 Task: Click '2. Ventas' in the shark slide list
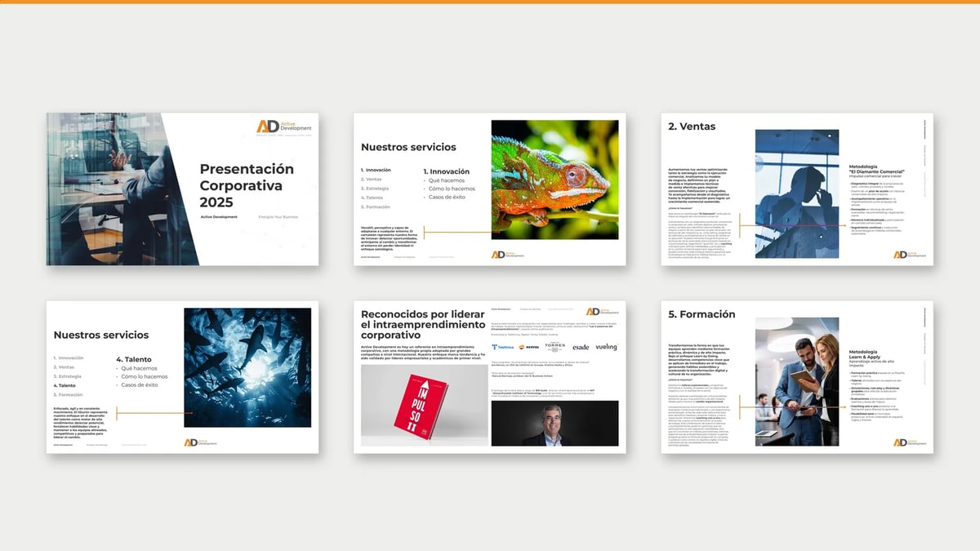pyautogui.click(x=65, y=367)
